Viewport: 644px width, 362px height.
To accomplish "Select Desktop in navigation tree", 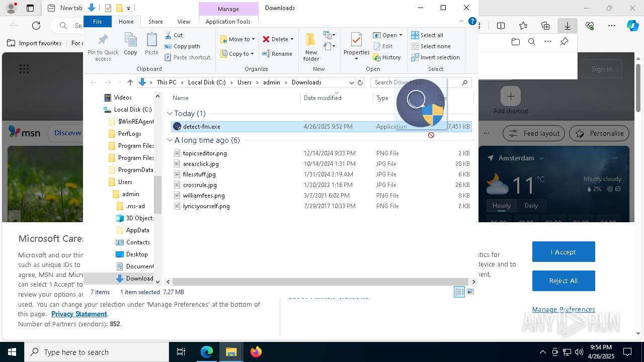I will point(137,254).
